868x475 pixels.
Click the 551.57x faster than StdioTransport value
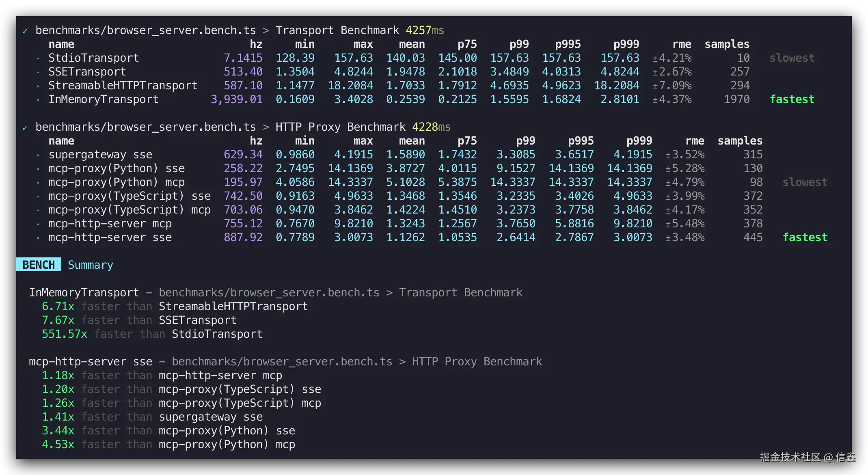pyautogui.click(x=64, y=334)
